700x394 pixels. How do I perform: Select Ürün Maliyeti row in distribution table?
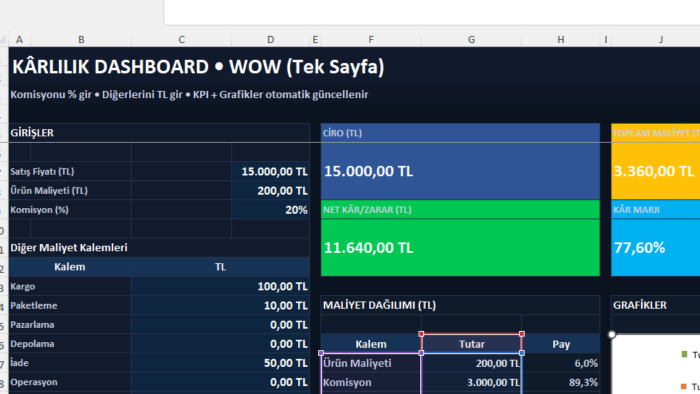click(x=371, y=363)
